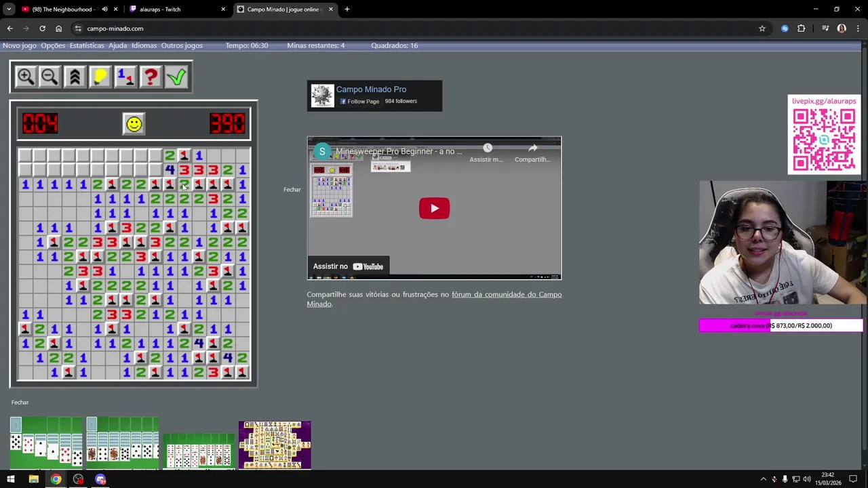Viewport: 868px width, 488px height.
Task: Close the alauraps Twitch tab
Action: (x=223, y=9)
